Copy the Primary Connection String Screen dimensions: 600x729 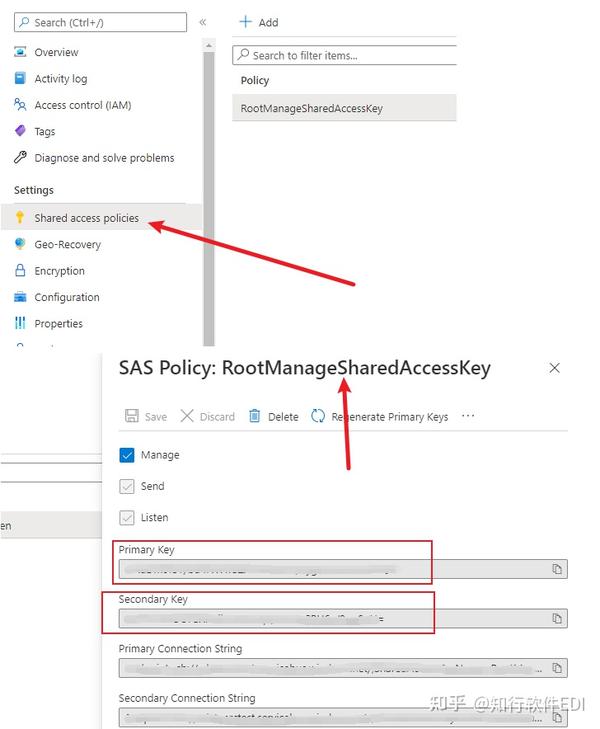(557, 668)
